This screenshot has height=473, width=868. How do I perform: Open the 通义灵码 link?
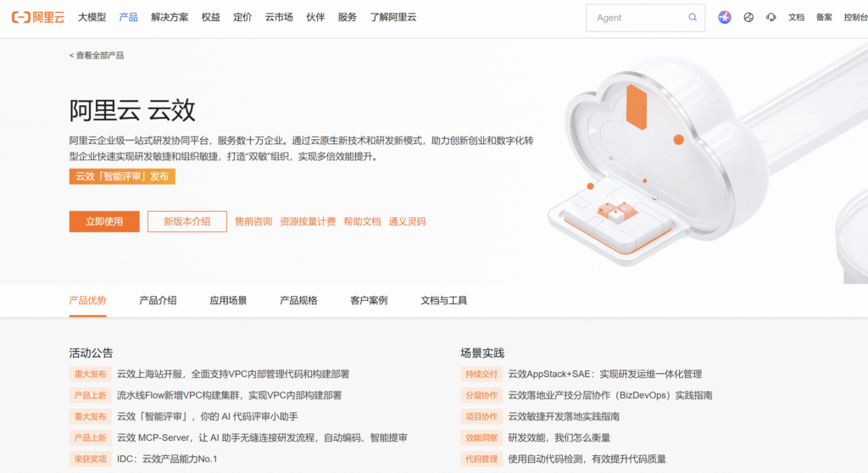[407, 221]
